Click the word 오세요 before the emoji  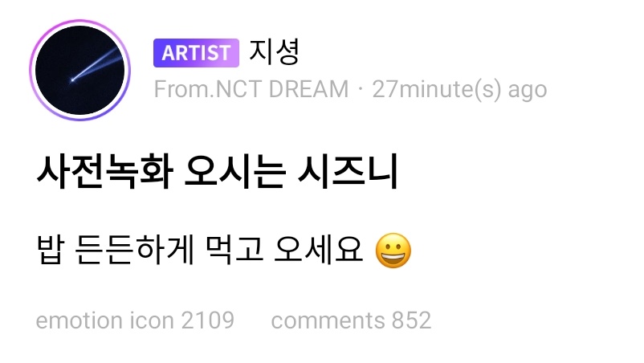[x=319, y=249]
